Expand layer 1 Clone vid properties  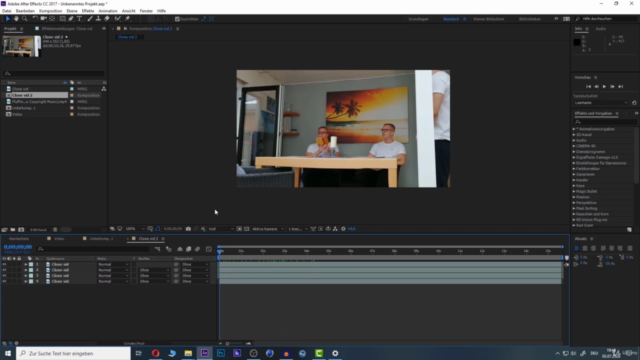click(26, 264)
